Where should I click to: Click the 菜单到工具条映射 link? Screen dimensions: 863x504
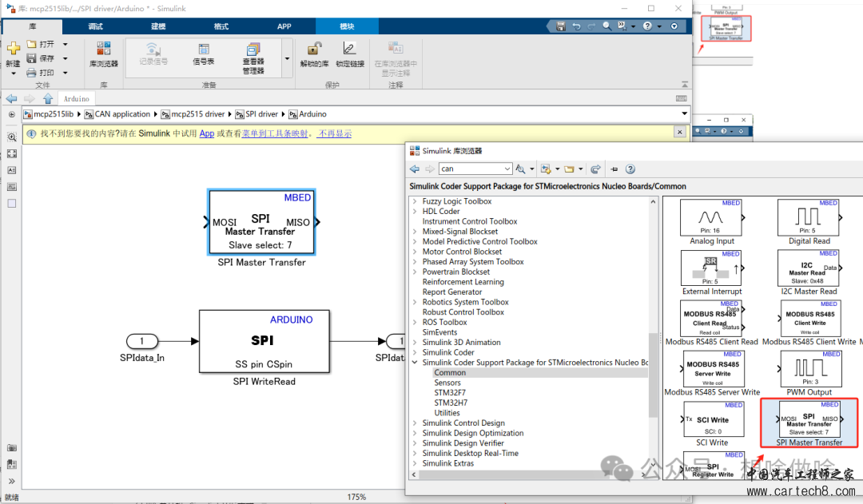pyautogui.click(x=275, y=133)
